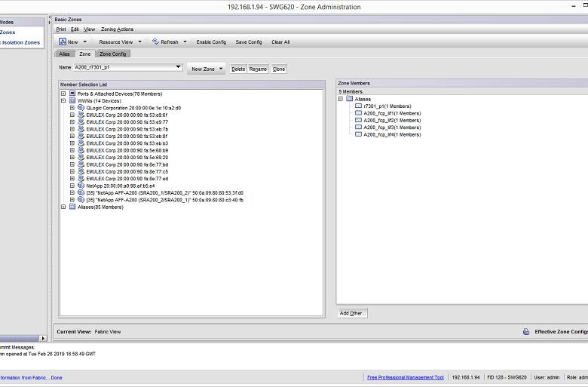588x387 pixels.
Task: Click the icon of EMULEX 20:00:00:90:fa:53:e9:77
Action: (x=81, y=122)
